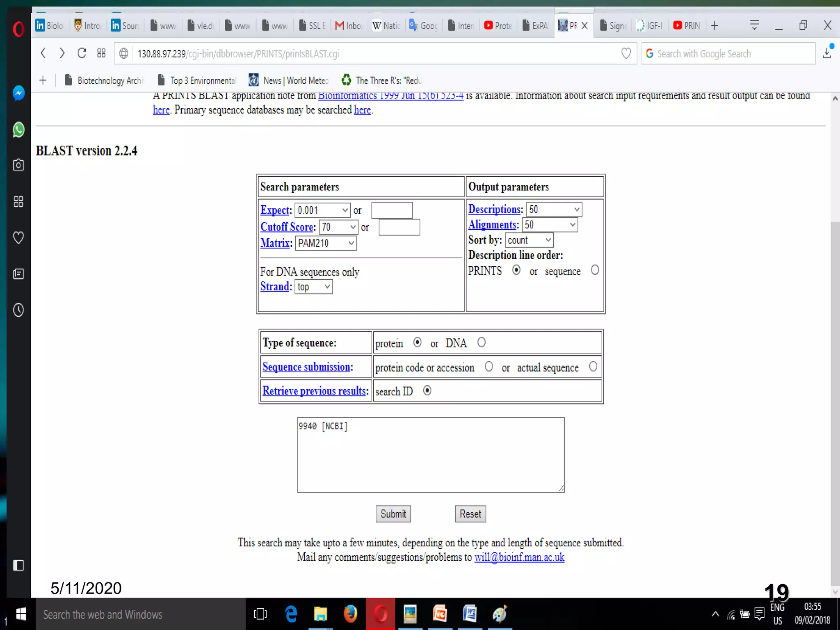840x630 pixels.
Task: Click the snapshot camera sidebar icon
Action: pyautogui.click(x=18, y=165)
